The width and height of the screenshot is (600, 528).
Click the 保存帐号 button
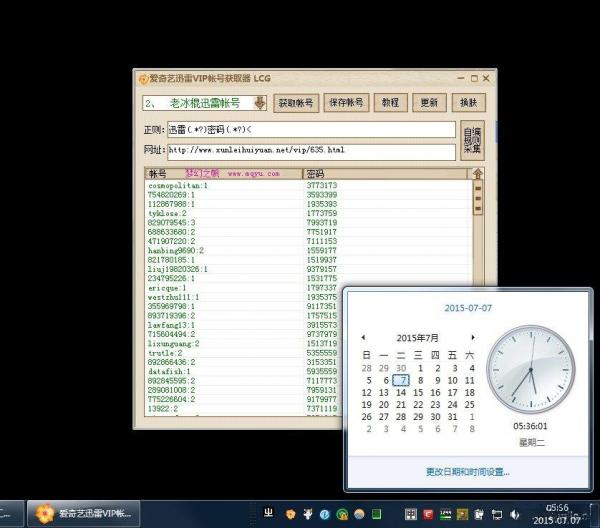pyautogui.click(x=346, y=103)
